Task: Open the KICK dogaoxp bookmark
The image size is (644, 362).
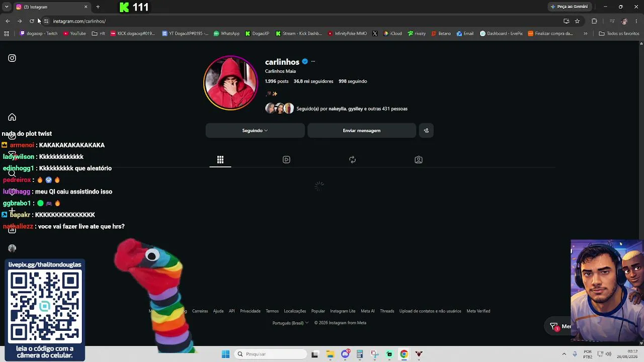Action: [x=133, y=34]
